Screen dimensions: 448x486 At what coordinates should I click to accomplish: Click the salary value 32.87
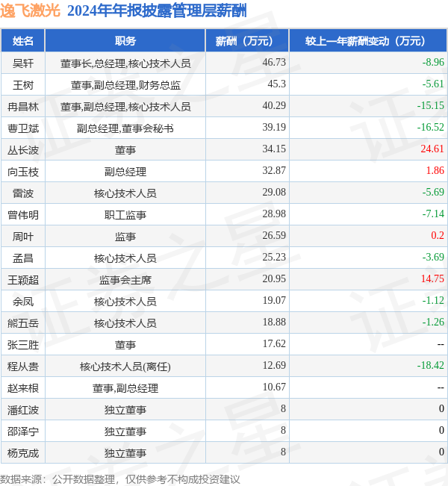[274, 171]
